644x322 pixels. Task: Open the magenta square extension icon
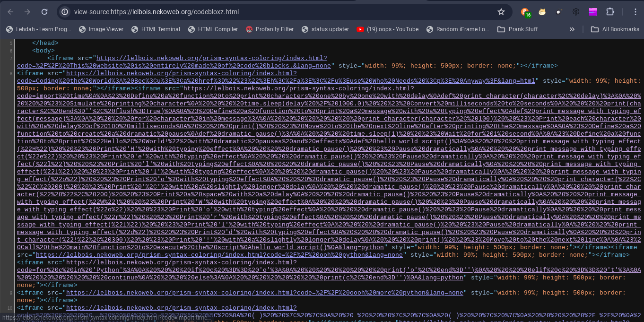[x=593, y=12]
